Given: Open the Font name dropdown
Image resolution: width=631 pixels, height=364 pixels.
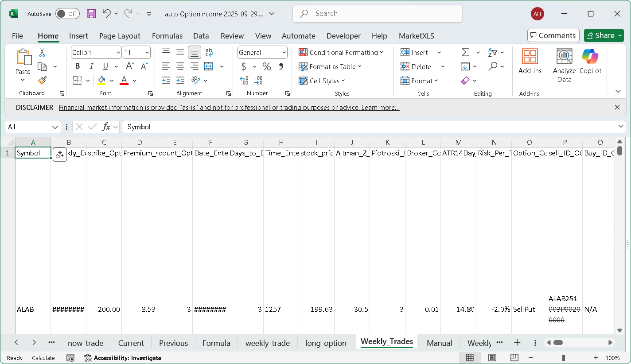Looking at the screenshot, I should 119,52.
